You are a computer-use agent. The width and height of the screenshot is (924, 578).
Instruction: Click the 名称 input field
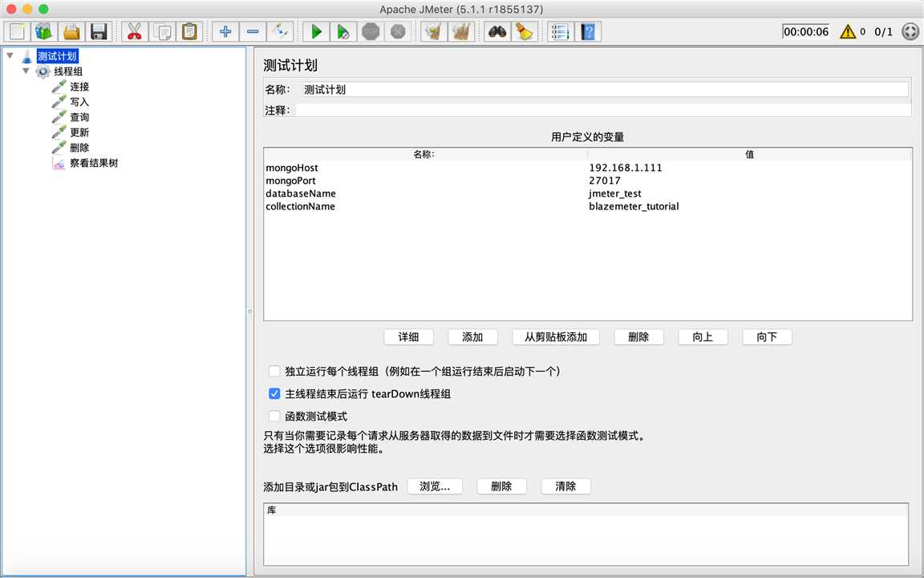pyautogui.click(x=604, y=90)
